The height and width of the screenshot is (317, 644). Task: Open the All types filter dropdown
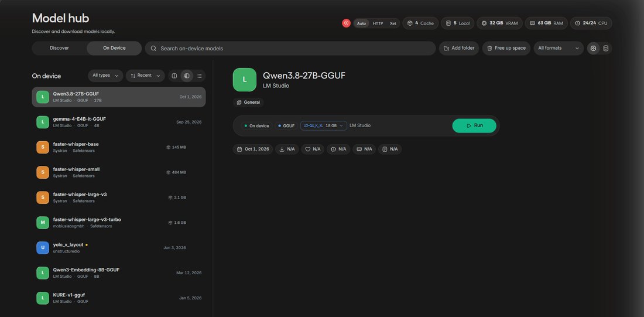105,76
